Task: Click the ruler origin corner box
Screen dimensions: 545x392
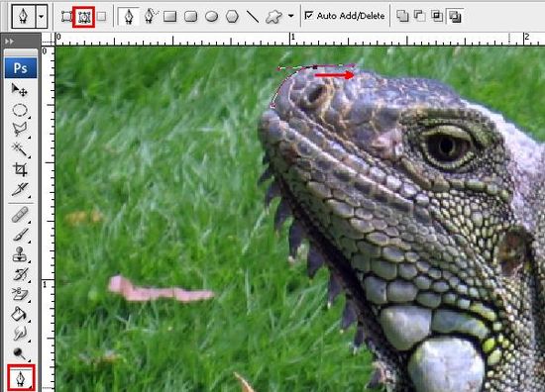Action: pos(48,40)
